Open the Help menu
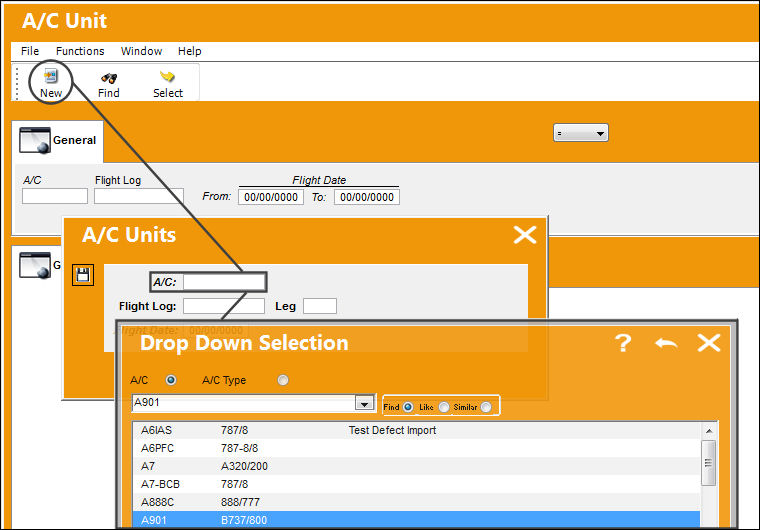 [190, 51]
